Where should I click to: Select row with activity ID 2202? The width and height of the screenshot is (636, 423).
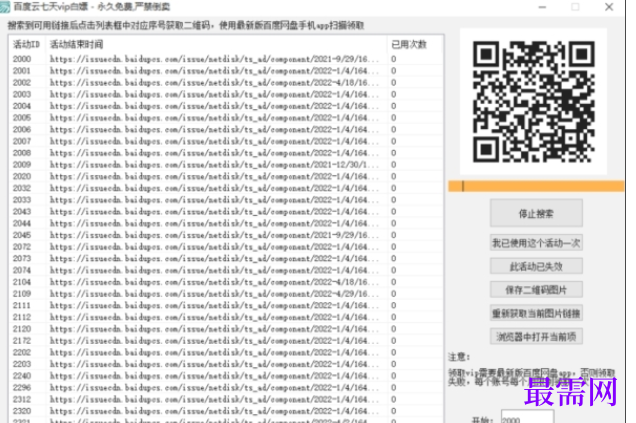pyautogui.click(x=226, y=353)
